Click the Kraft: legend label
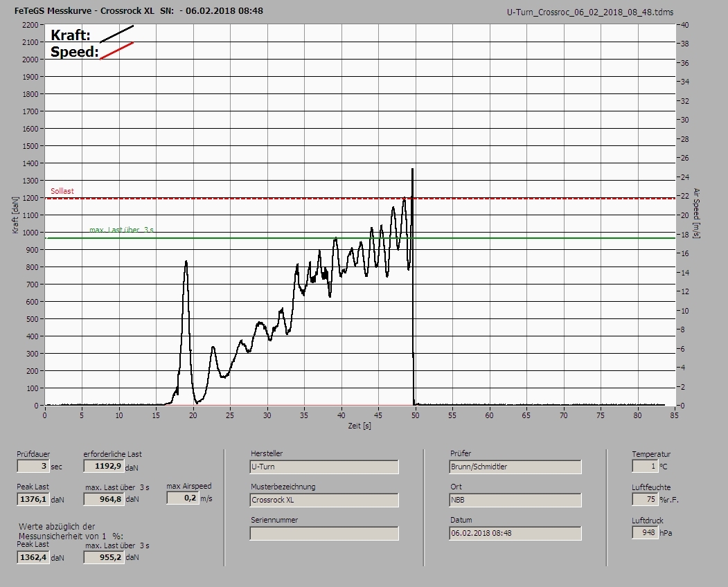 pyautogui.click(x=71, y=35)
